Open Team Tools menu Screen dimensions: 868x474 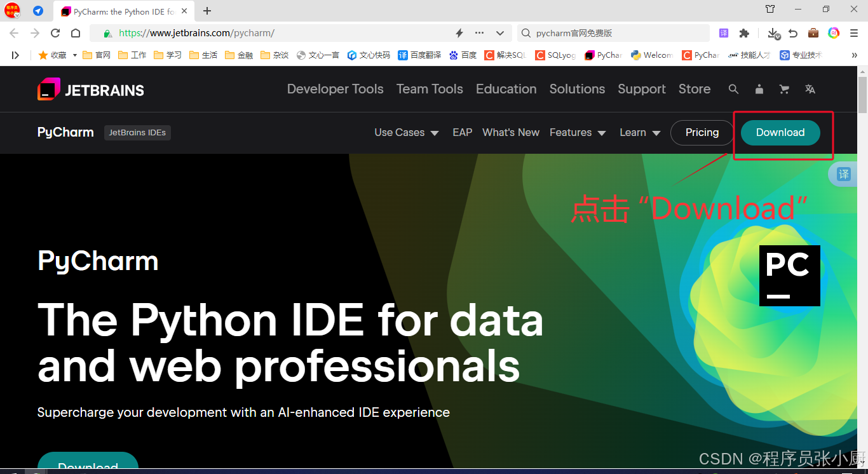(x=430, y=90)
